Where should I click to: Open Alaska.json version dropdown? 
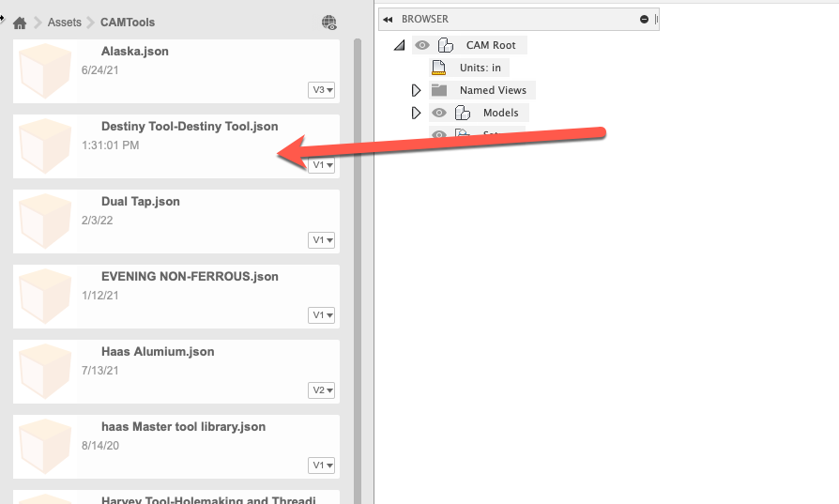322,90
